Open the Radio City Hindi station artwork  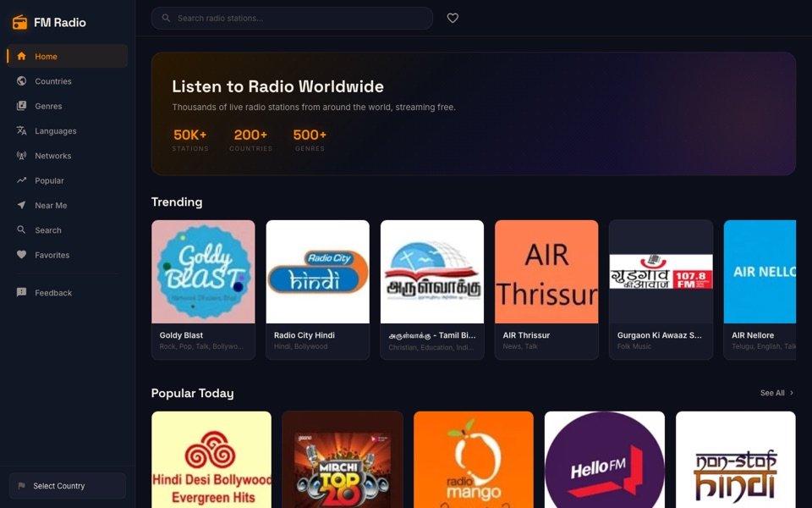pos(317,272)
